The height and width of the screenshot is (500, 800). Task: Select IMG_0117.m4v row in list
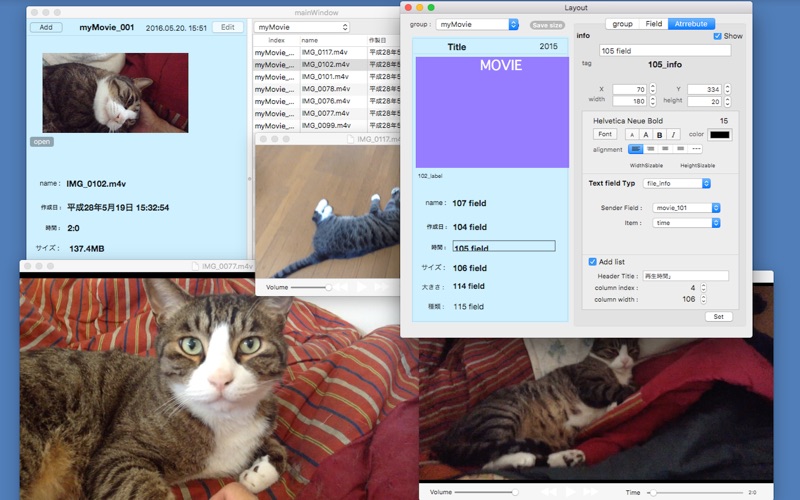[327, 52]
